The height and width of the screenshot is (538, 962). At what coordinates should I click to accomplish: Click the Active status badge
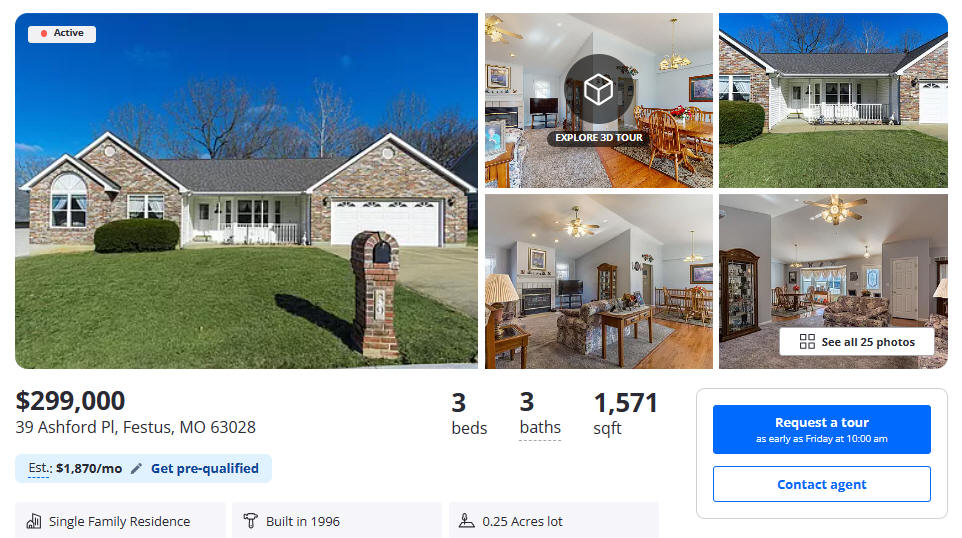(x=62, y=34)
